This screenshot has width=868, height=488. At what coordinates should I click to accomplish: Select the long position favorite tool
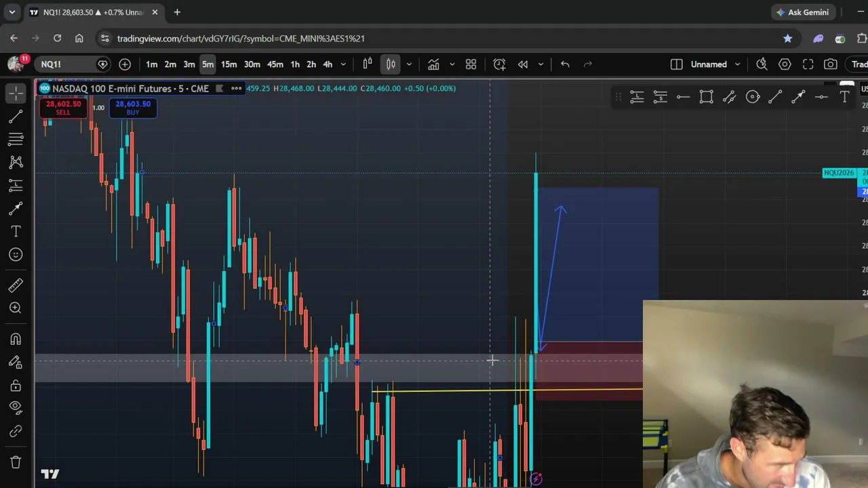pyautogui.click(x=637, y=98)
